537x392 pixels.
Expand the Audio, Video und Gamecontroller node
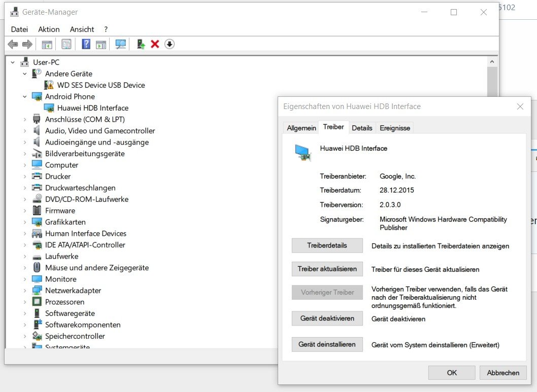(x=24, y=131)
